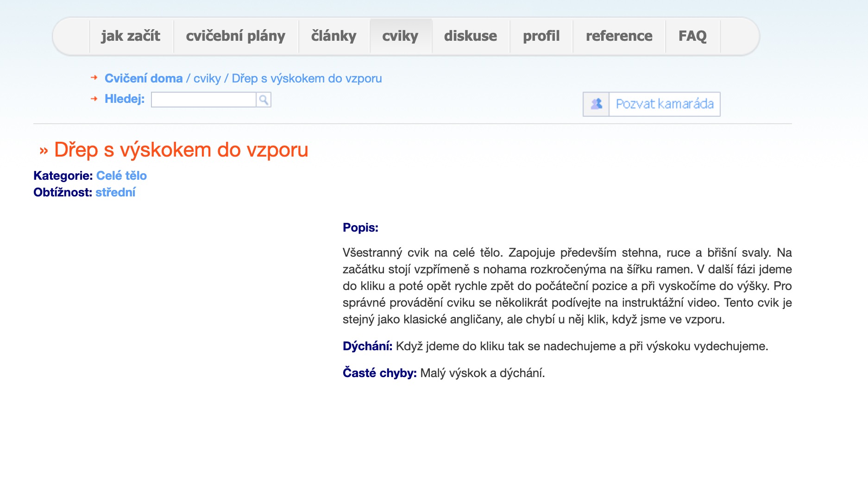Go to 'cvičební plány' section

click(235, 36)
